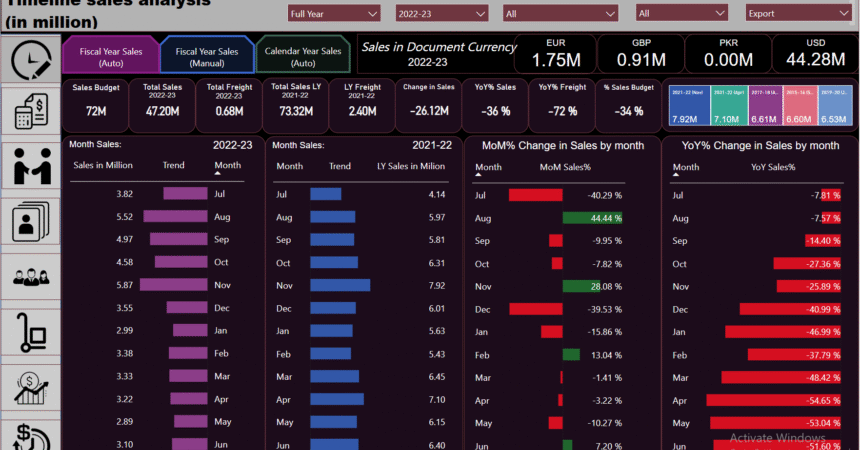Click the hand truck delivery sidebar icon
This screenshot has width=860, height=450.
pos(30,331)
